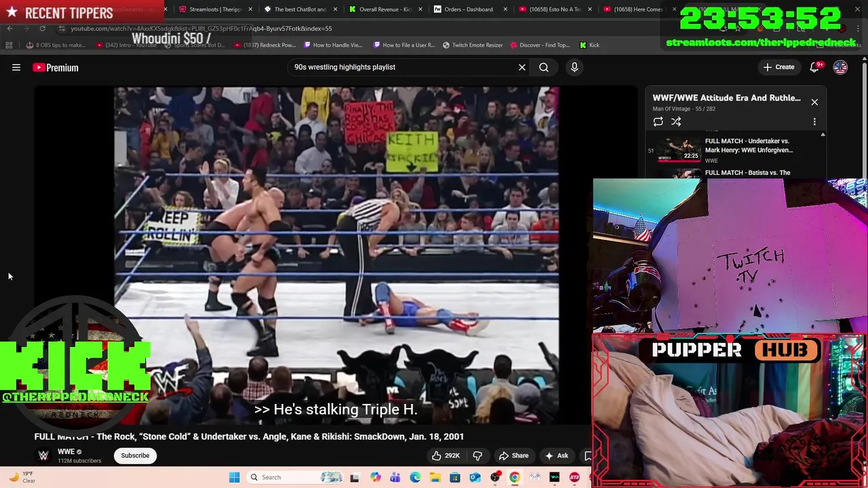Open File Explorer from taskbar

tap(435, 477)
